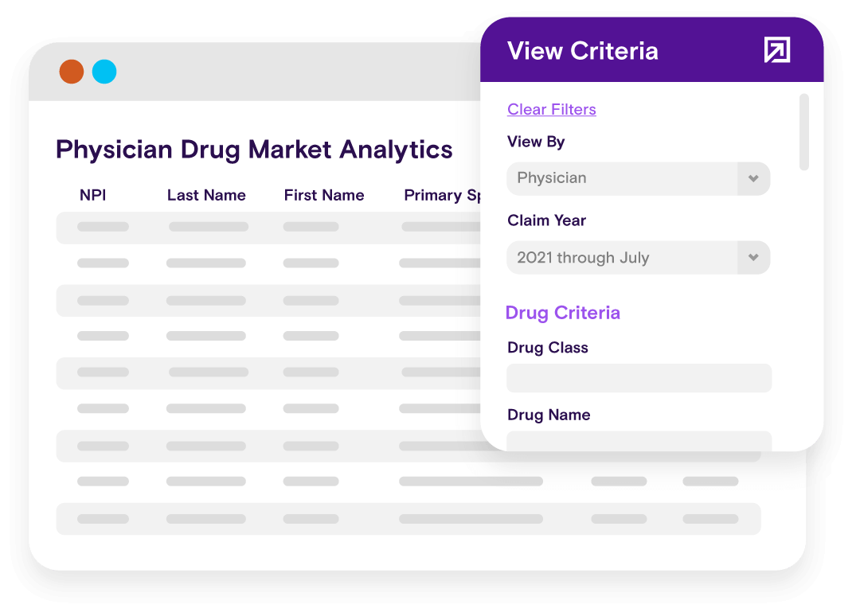Select the last row in the physician table
The width and height of the screenshot is (860, 616).
[x=408, y=519]
